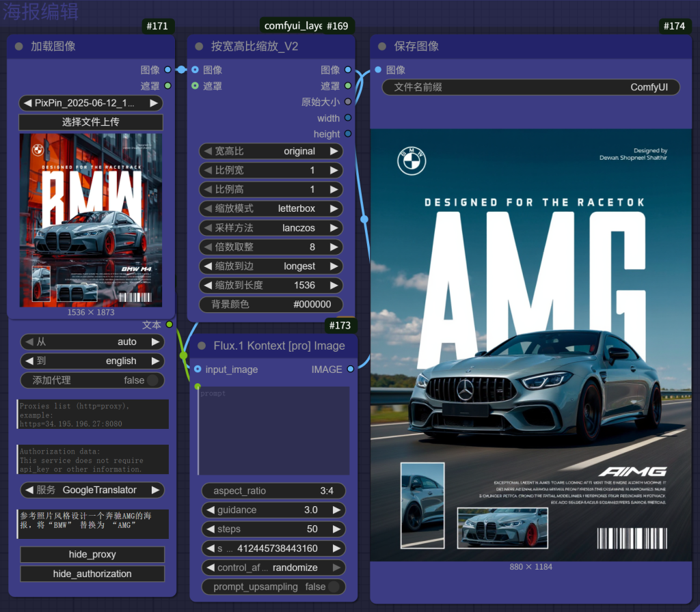The height and width of the screenshot is (612, 700).
Task: Click the hide_proxy button
Action: pos(92,555)
